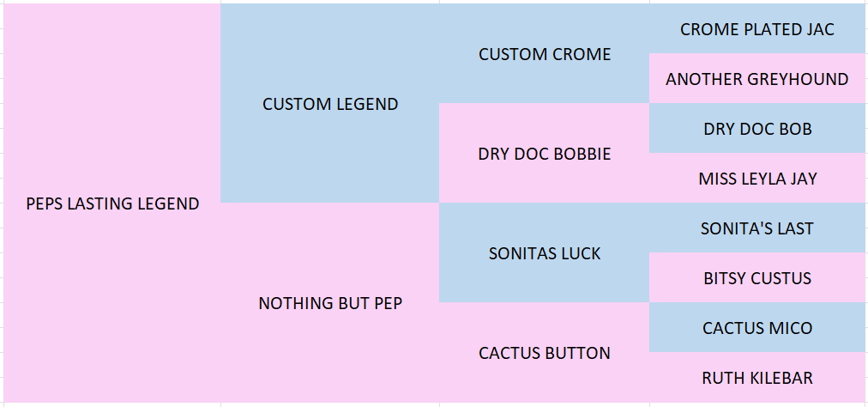Screen dimensions: 868x407
Task: Select the DRY DOC BOBBIE cell
Action: click(544, 154)
